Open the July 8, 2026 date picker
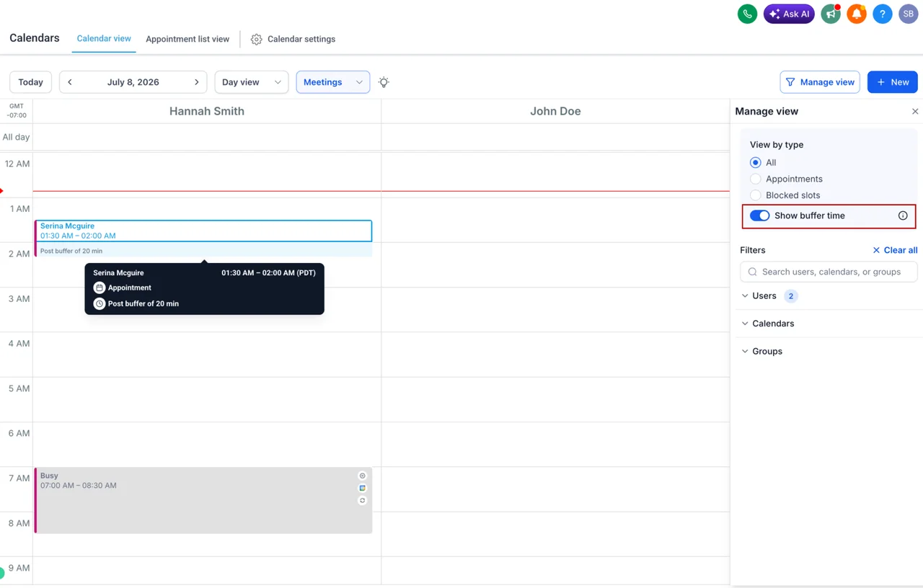Screen dimensions: 923x588 tap(133, 82)
